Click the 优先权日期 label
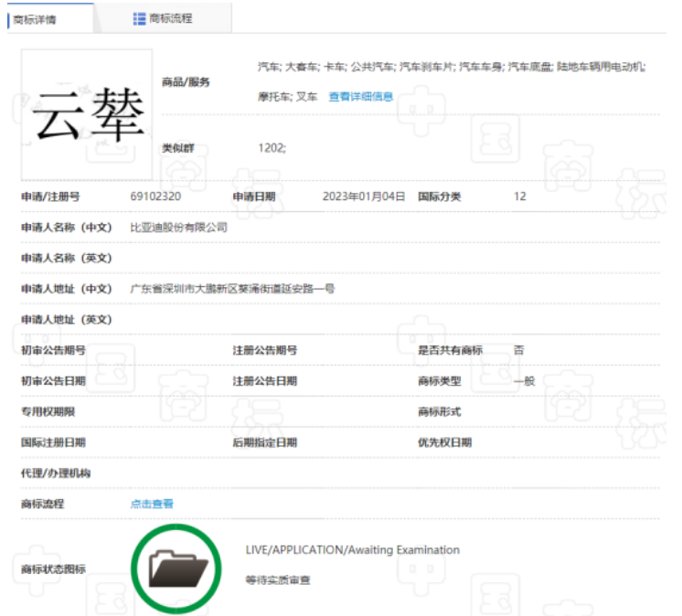Screen dimensions: 682x616 445,442
